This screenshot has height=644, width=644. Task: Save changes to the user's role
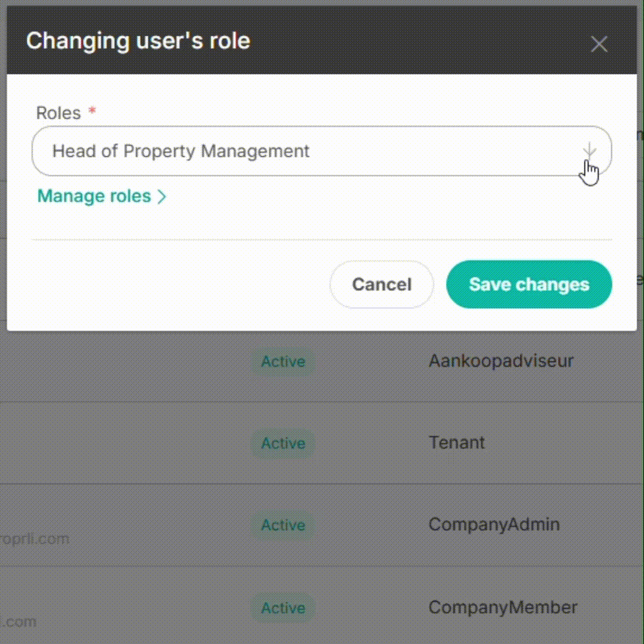(529, 284)
